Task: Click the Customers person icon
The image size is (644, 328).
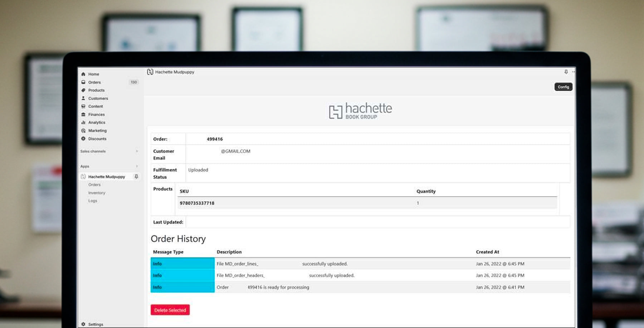Action: [83, 98]
